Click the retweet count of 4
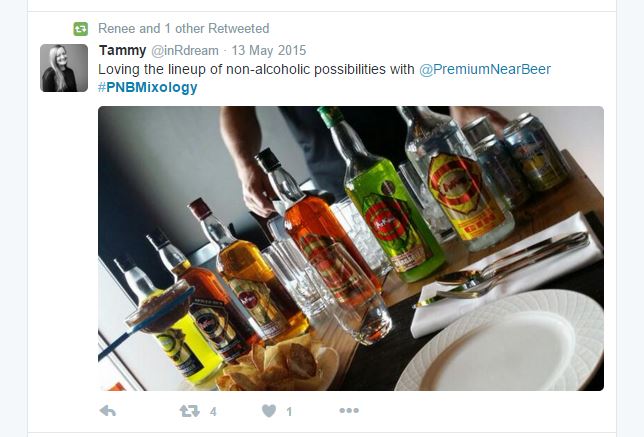Screen dimensions: 644x437 click(x=213, y=412)
